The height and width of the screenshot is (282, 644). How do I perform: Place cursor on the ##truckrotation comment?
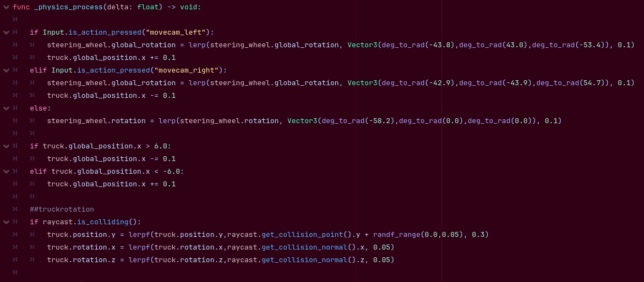click(62, 209)
